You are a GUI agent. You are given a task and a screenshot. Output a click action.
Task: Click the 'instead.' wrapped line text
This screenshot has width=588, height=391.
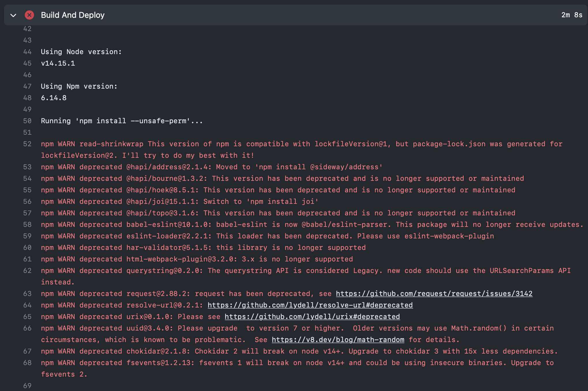point(58,282)
